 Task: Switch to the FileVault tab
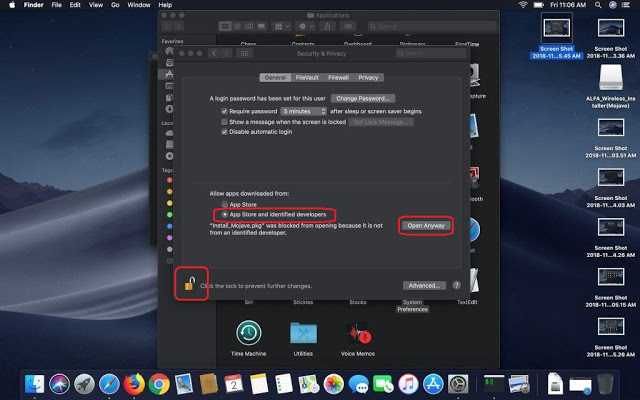click(306, 77)
